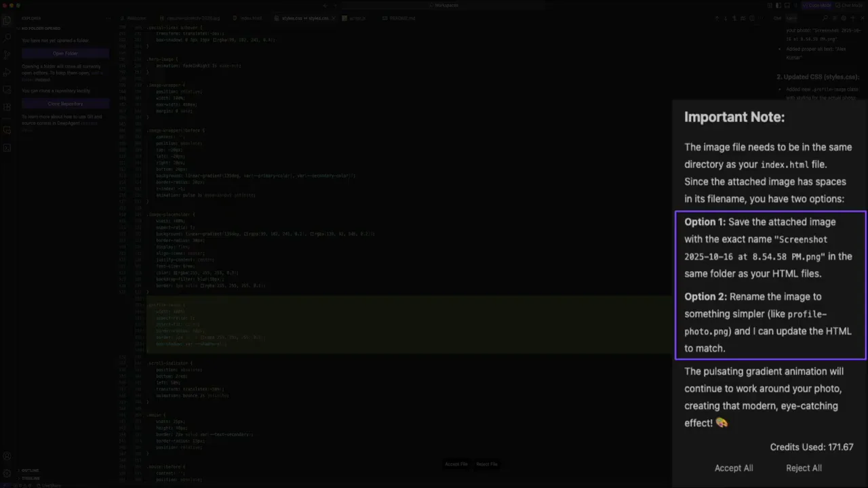Click Live Share in the status bar

[50, 485]
